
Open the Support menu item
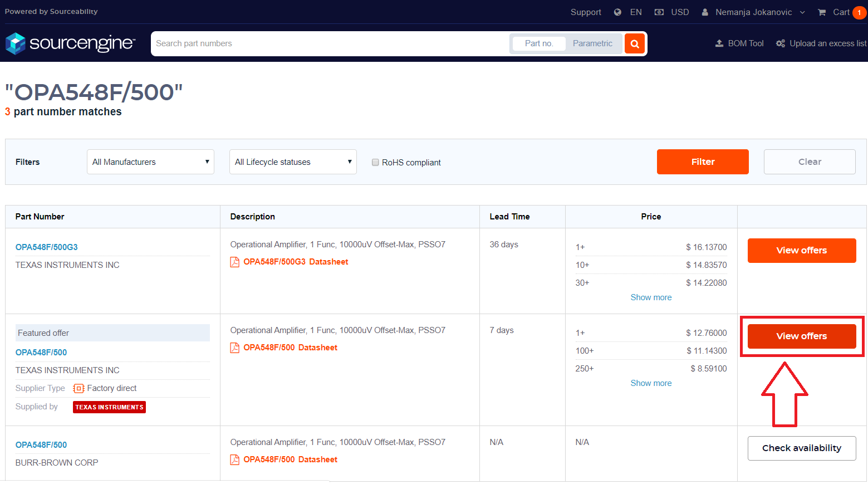tap(586, 12)
